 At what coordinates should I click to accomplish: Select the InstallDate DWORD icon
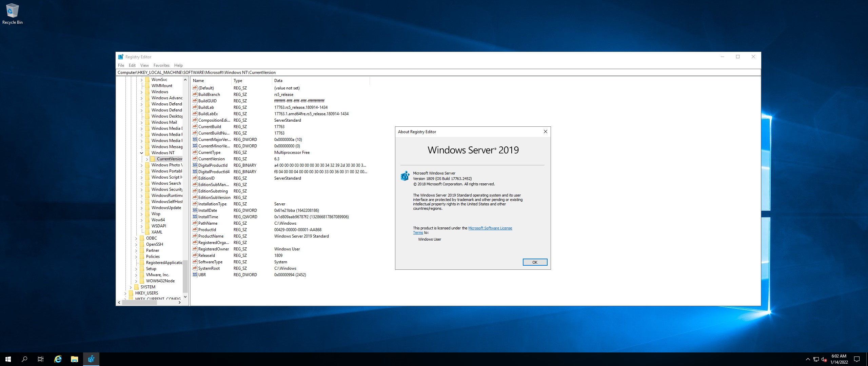pos(195,210)
